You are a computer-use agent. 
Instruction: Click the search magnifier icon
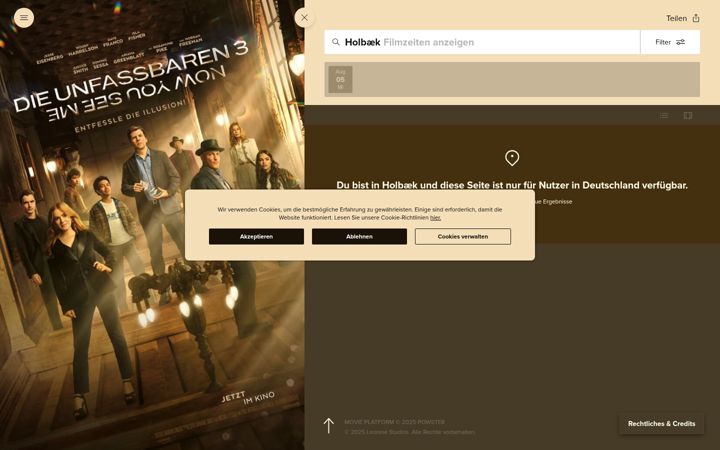pyautogui.click(x=336, y=42)
